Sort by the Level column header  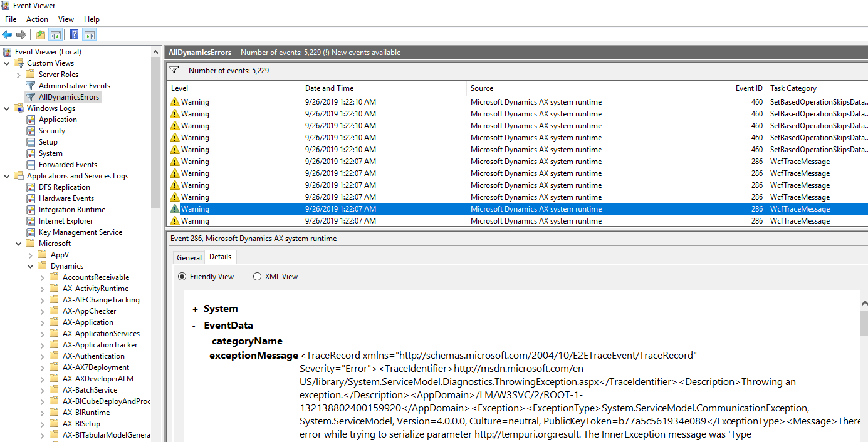234,88
